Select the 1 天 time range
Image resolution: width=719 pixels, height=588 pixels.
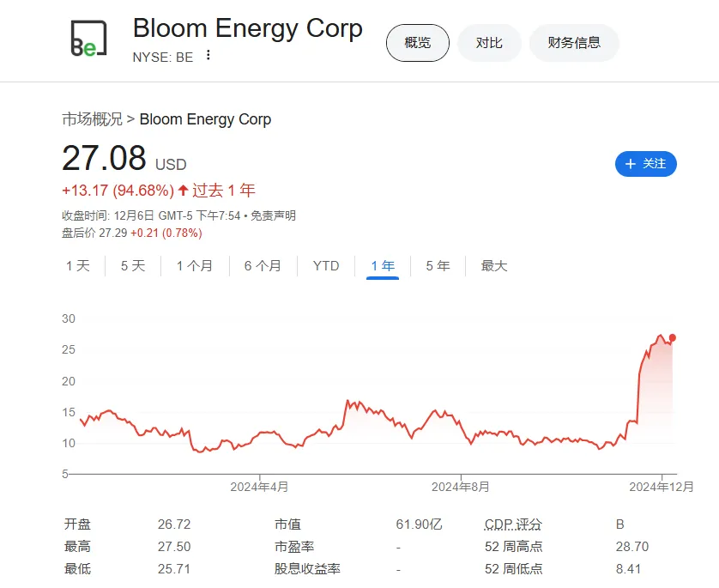[x=78, y=266]
